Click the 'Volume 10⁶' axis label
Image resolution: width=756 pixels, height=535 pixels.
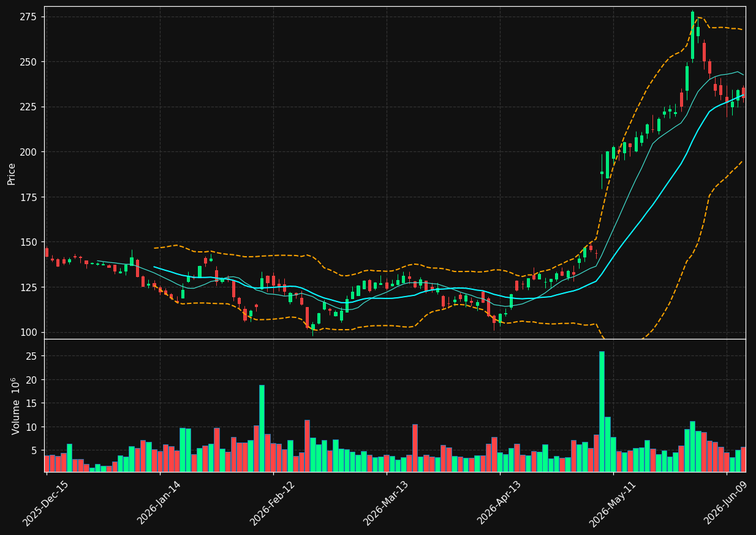[x=16, y=406]
